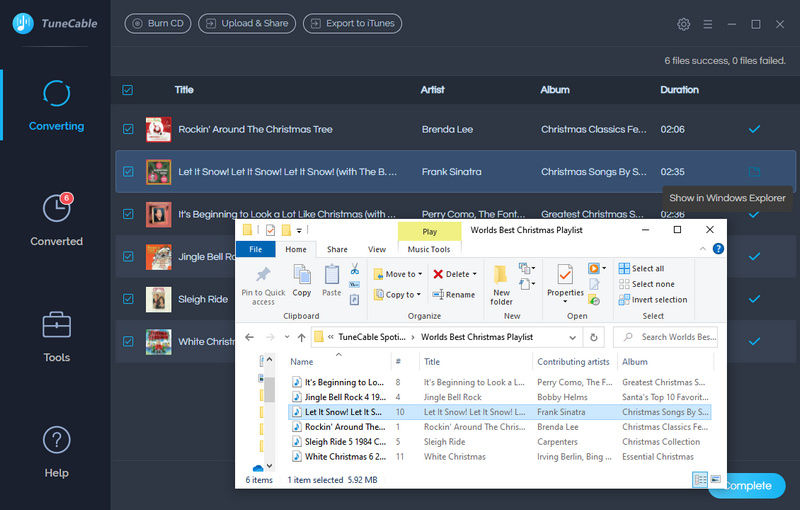Switch to the Share ribbon tab
800x510 pixels.
point(337,249)
